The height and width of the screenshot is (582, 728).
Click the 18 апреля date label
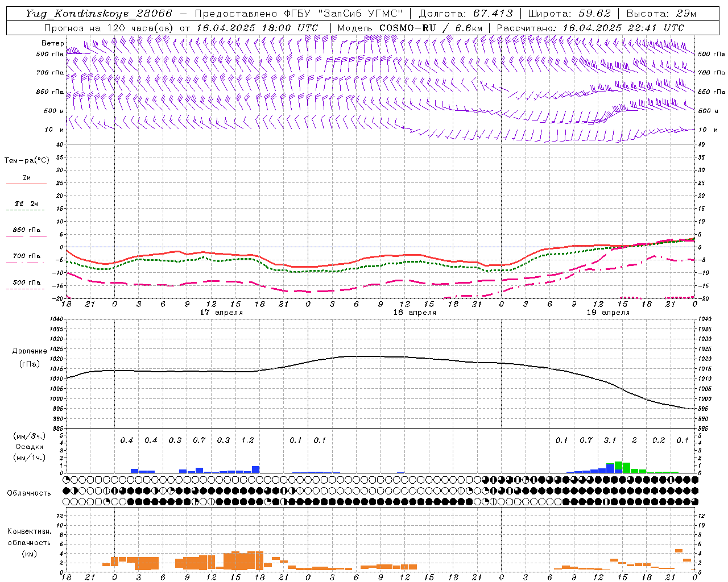pyautogui.click(x=415, y=313)
